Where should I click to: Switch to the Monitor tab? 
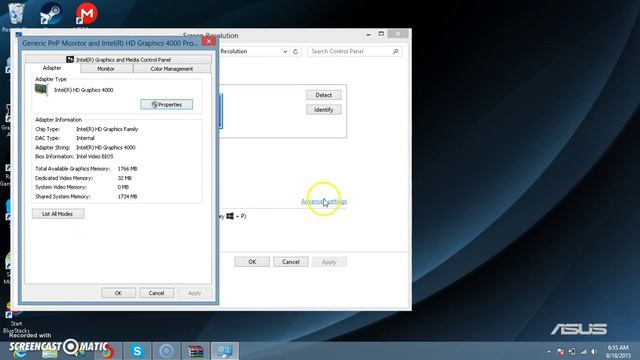pyautogui.click(x=106, y=69)
